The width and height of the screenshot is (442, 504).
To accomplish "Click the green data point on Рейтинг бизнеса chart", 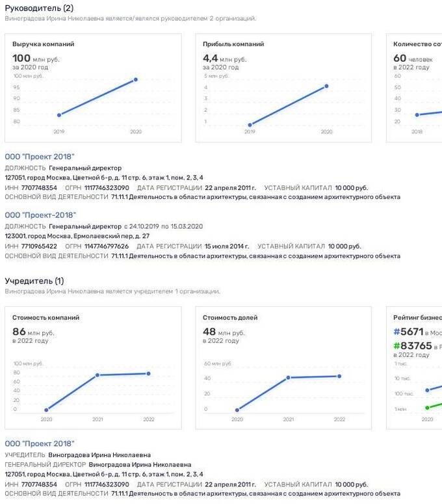I will click(427, 408).
